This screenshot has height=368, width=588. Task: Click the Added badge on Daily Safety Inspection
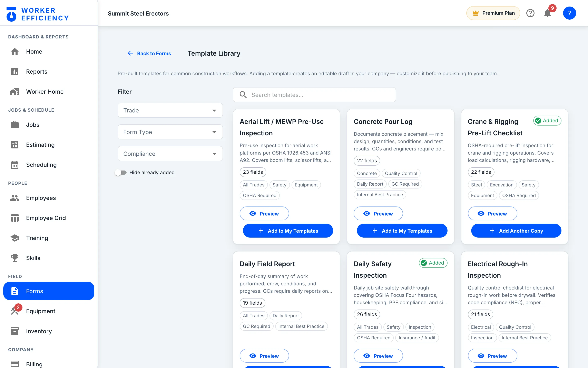point(433,263)
